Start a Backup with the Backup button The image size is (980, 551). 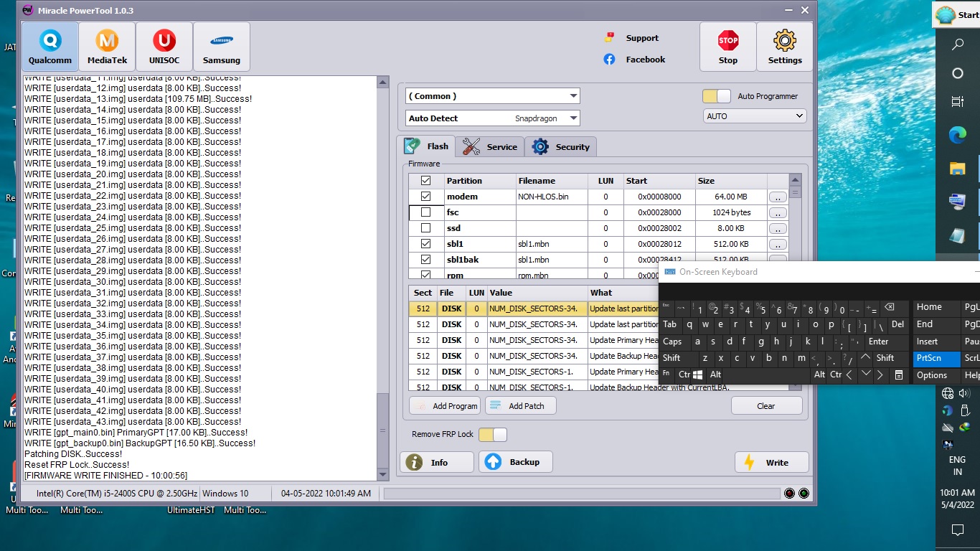515,462
